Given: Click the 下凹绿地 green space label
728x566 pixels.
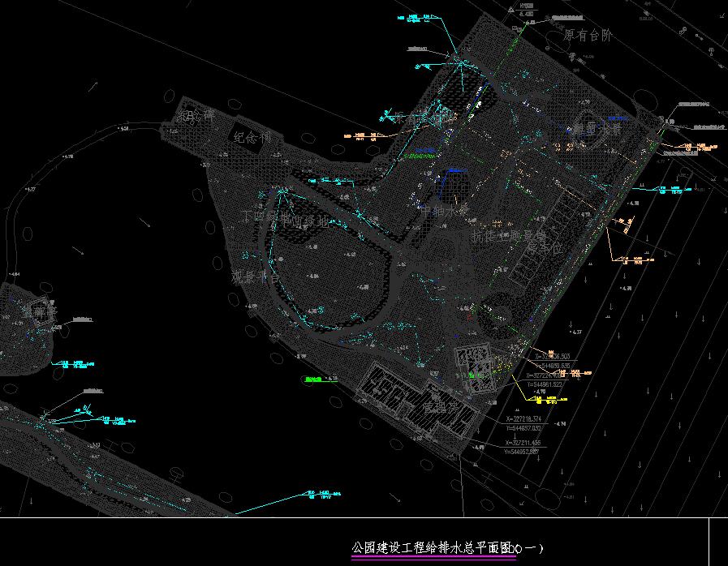Looking at the screenshot, I should (x=286, y=218).
